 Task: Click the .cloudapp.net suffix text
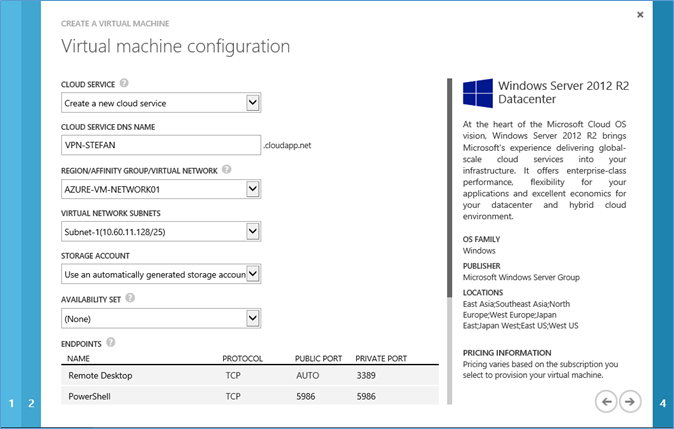pyautogui.click(x=287, y=145)
